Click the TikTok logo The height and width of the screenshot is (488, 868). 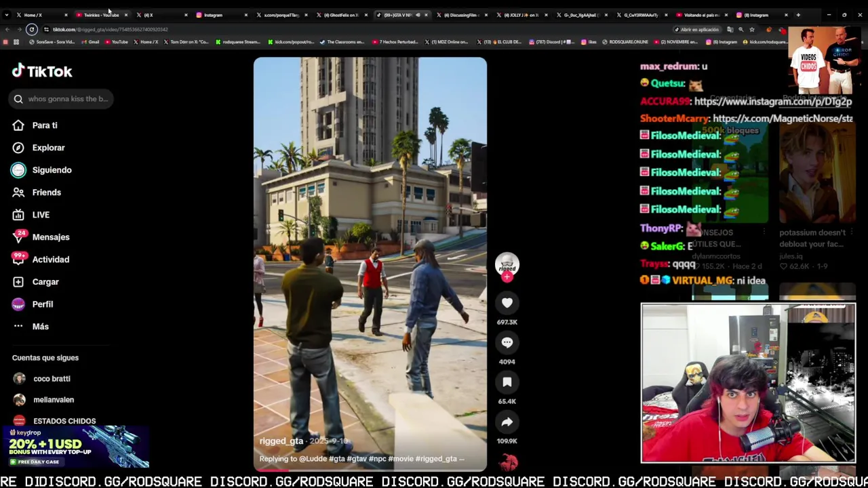point(42,71)
